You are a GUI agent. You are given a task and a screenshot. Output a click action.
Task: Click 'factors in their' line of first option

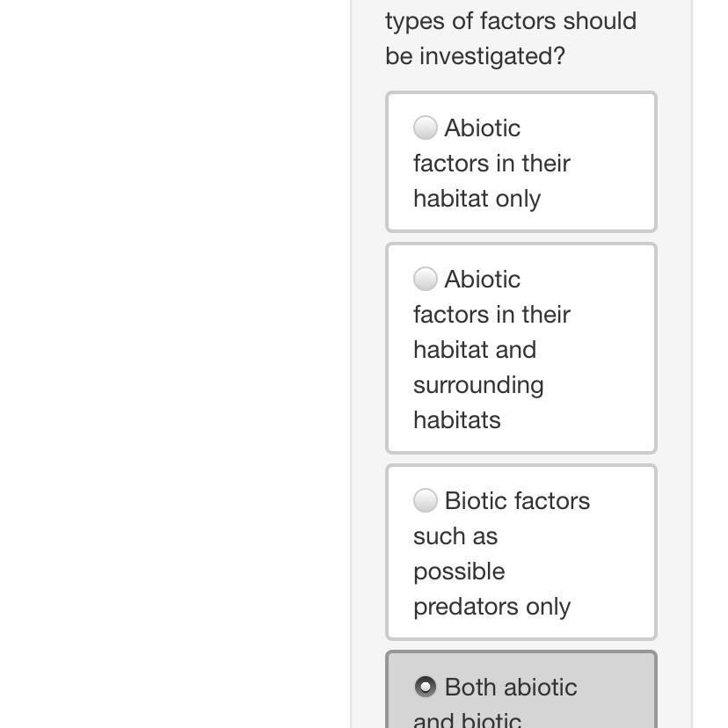click(491, 164)
